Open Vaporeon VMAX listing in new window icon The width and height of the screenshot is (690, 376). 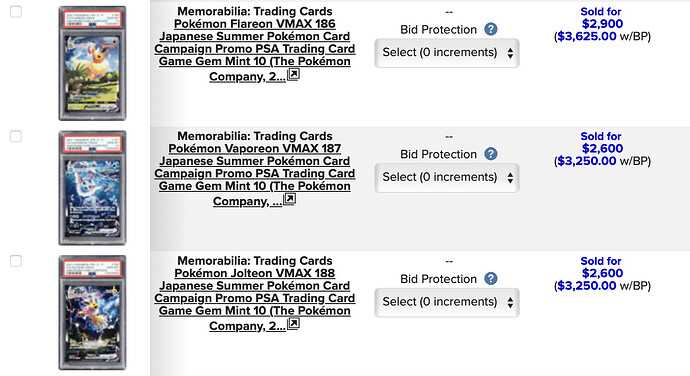(x=290, y=199)
